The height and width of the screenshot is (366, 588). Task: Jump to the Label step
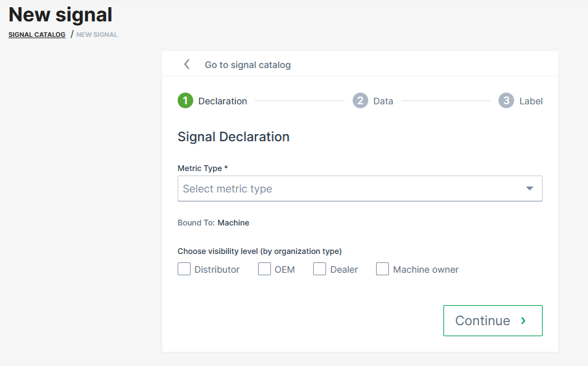coord(531,101)
